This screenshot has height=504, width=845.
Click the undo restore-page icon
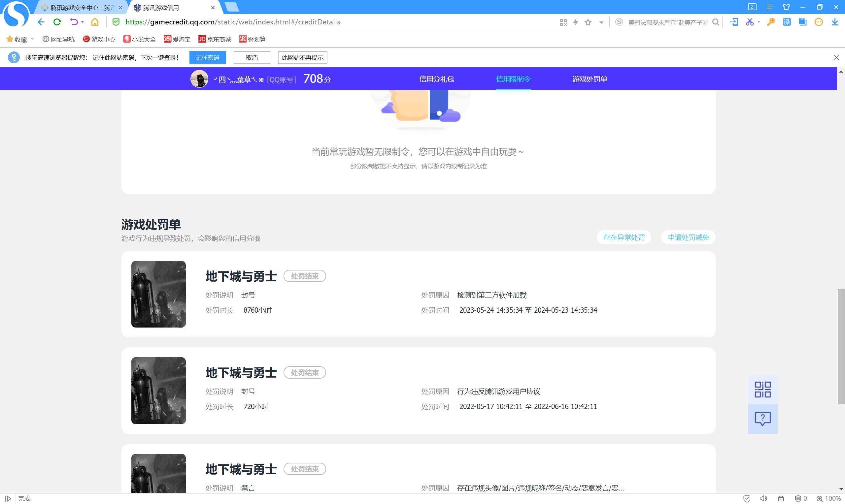(x=74, y=22)
